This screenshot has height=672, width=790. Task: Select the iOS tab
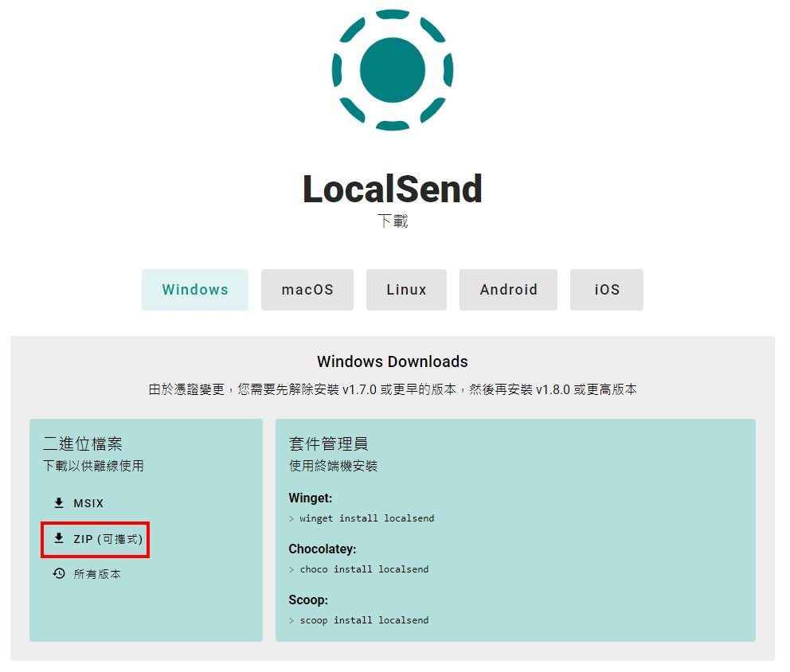(607, 290)
